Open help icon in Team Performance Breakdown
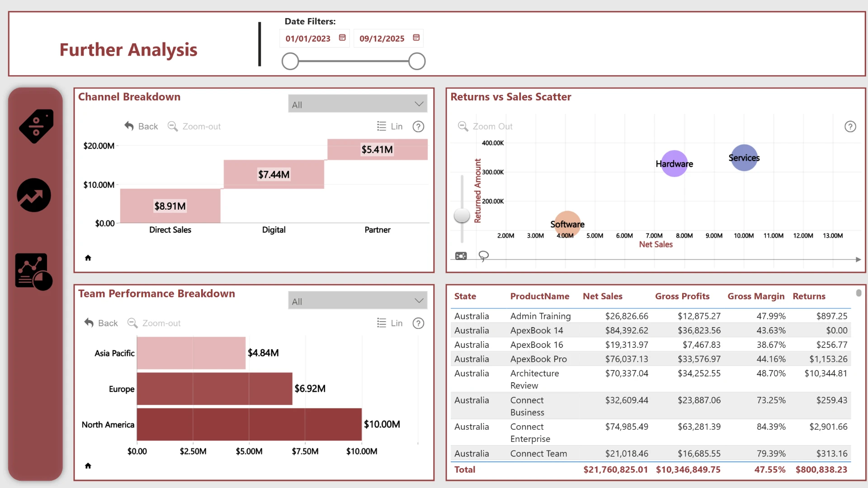Image resolution: width=868 pixels, height=488 pixels. click(x=419, y=323)
